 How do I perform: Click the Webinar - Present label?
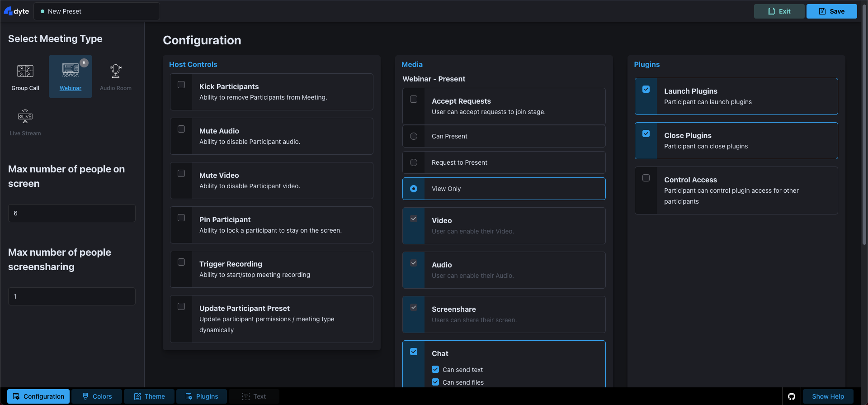pyautogui.click(x=434, y=79)
